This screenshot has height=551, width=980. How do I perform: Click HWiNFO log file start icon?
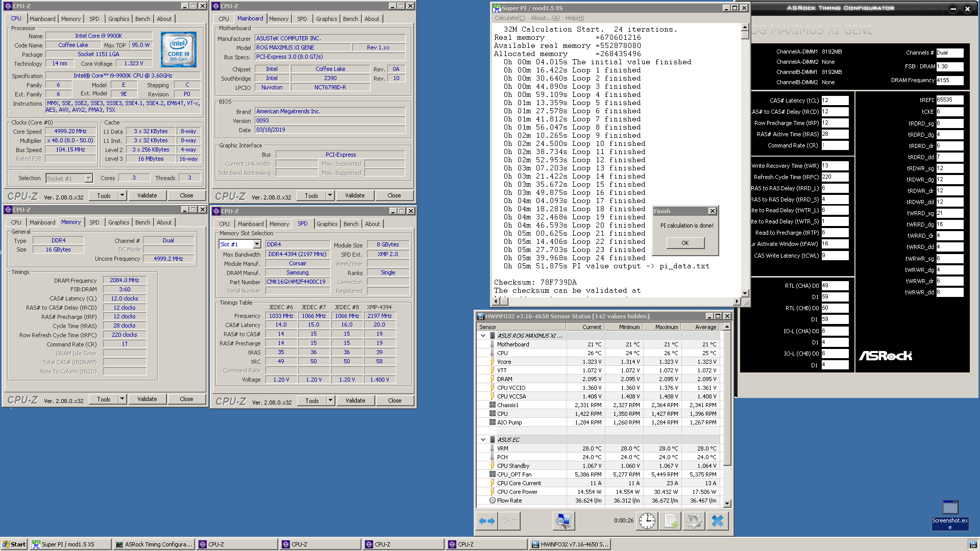[670, 521]
